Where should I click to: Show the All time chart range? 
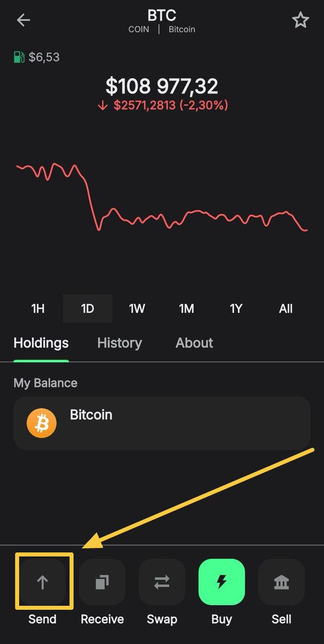click(x=286, y=308)
